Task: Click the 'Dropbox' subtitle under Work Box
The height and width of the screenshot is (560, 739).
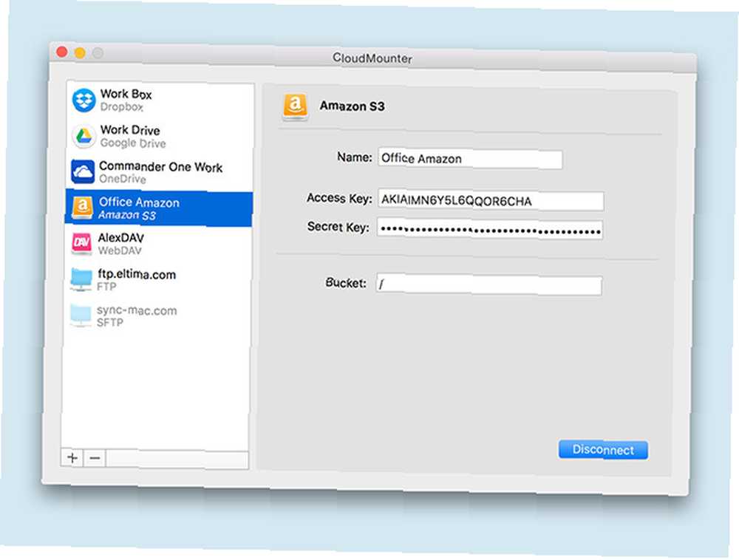Action: 122,107
